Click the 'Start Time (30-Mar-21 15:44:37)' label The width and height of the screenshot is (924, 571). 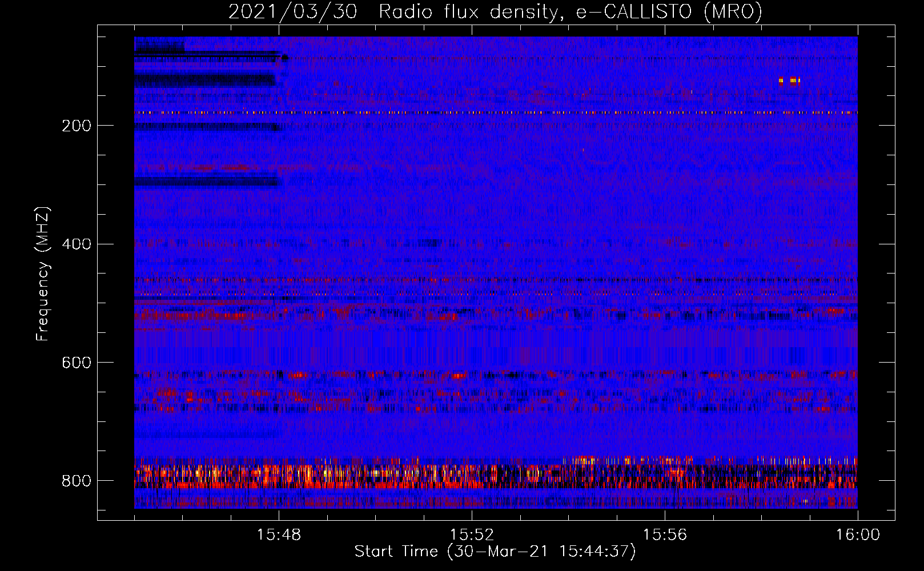click(495, 552)
